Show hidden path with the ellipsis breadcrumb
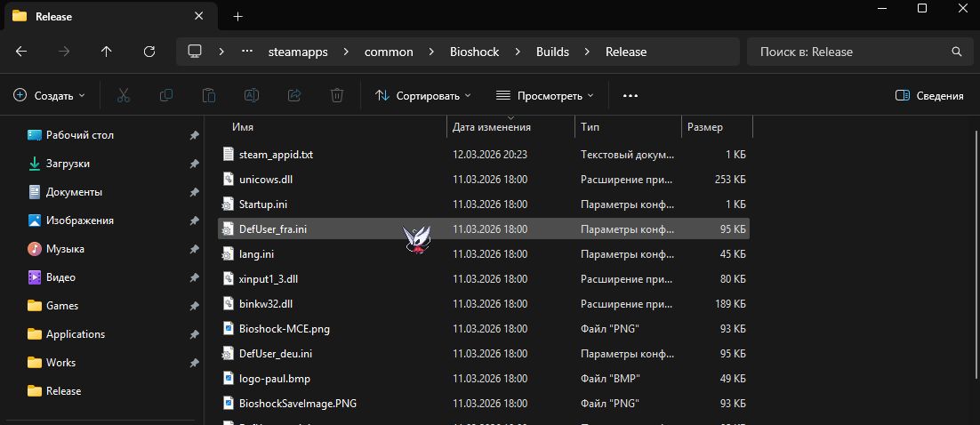980x425 pixels. pos(247,52)
